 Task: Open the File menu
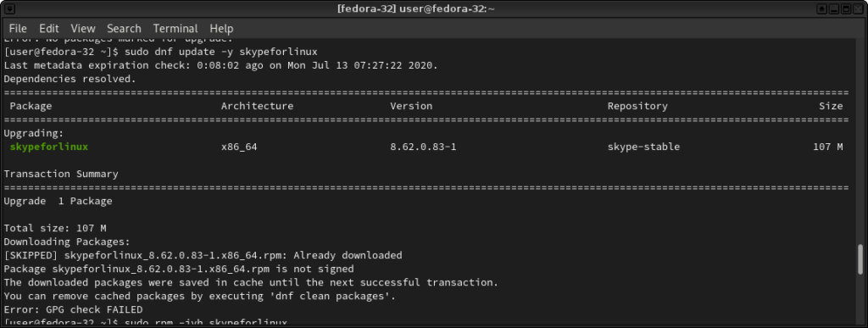(18, 28)
